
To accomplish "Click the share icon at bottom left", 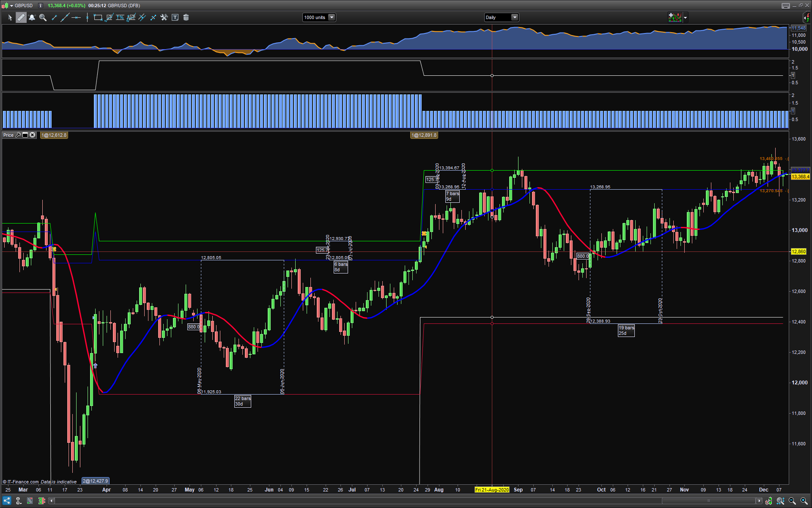I will click(x=7, y=501).
